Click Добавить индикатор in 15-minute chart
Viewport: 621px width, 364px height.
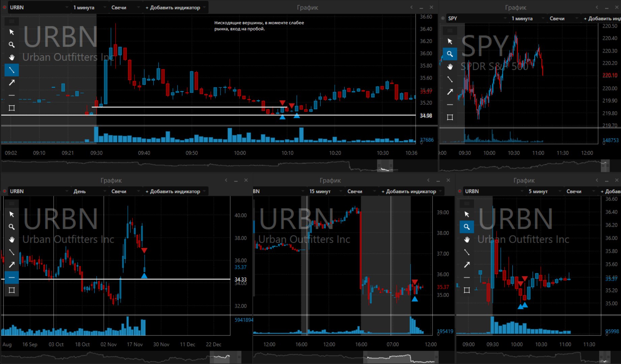411,191
